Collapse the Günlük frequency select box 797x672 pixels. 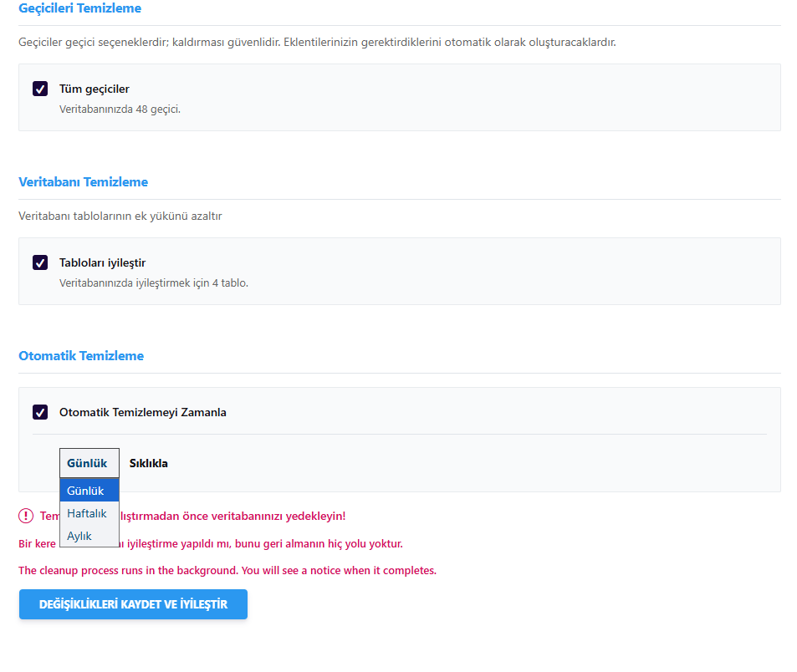pos(89,463)
